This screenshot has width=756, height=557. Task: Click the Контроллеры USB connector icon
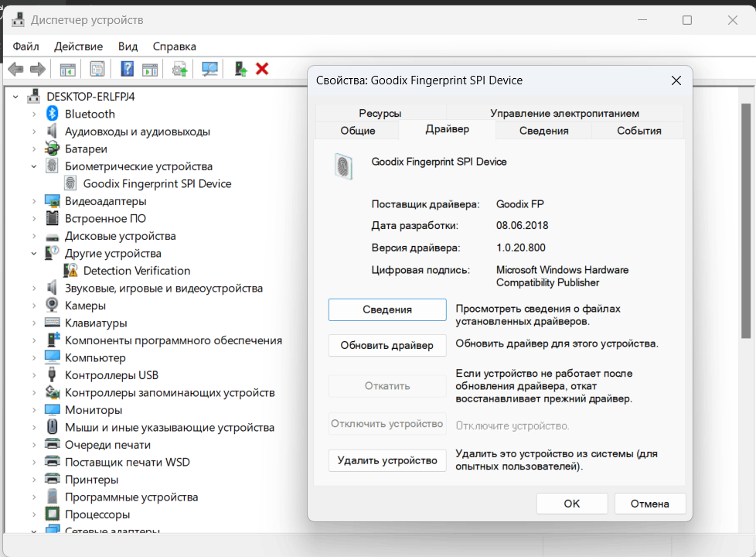[x=52, y=374]
